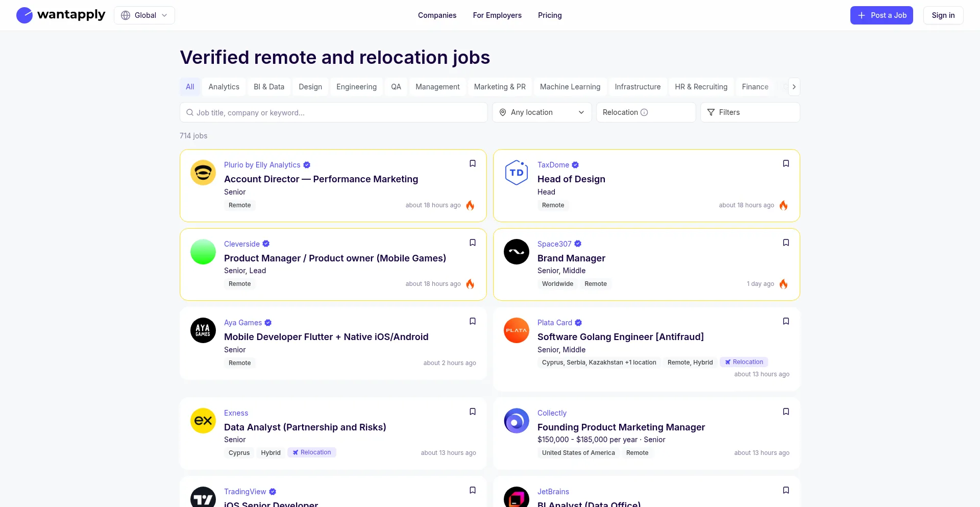Screen dimensions: 980x507
Task: Select the Finance category tab
Action: click(755, 87)
